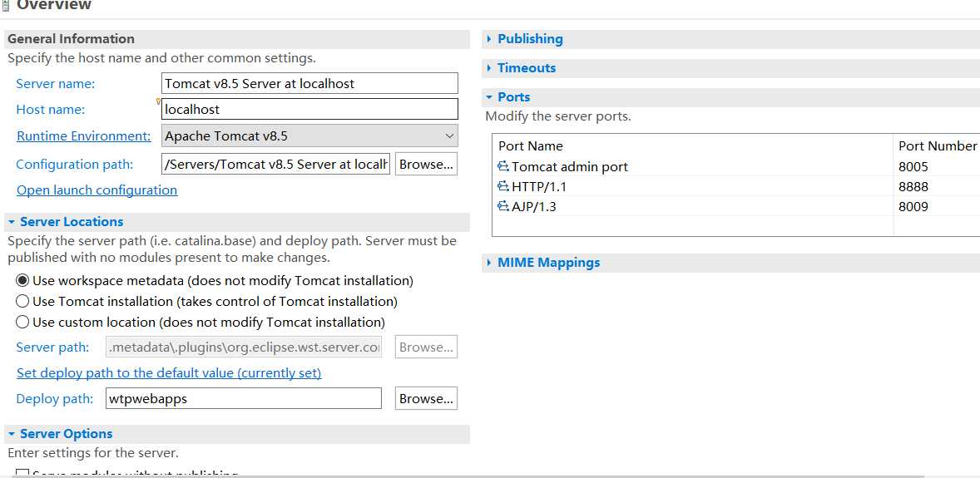Click the Server name input field
980x478 pixels.
(309, 83)
